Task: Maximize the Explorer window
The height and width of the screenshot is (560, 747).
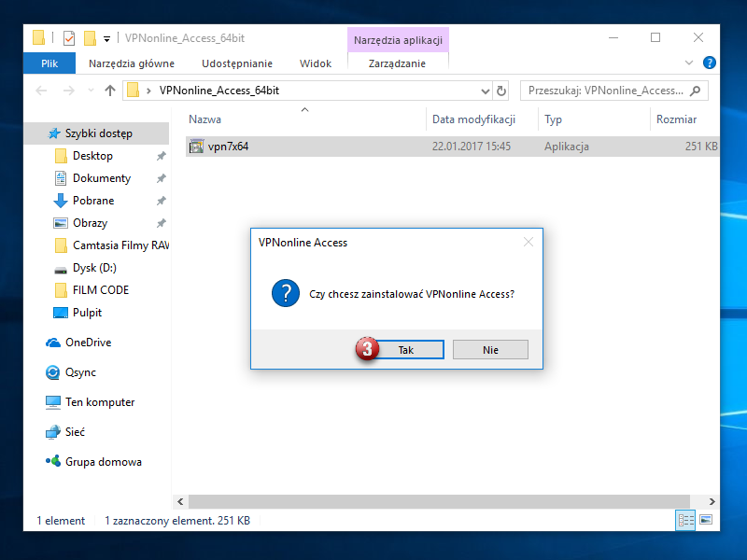Action: point(655,37)
